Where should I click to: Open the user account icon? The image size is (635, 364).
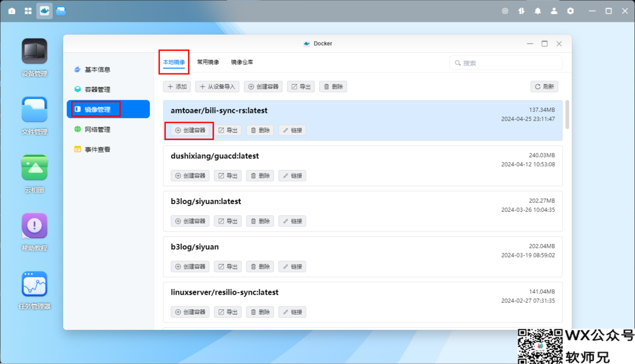(554, 11)
